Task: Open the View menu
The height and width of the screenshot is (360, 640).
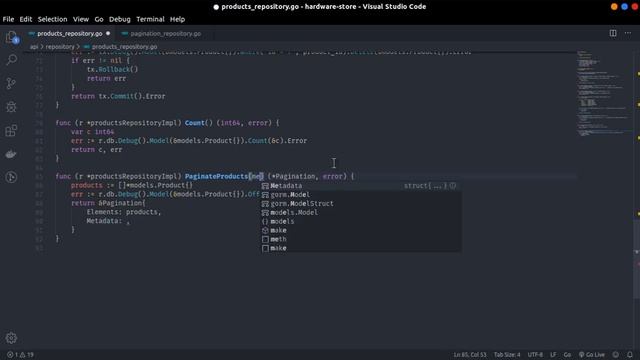Action: (81, 19)
